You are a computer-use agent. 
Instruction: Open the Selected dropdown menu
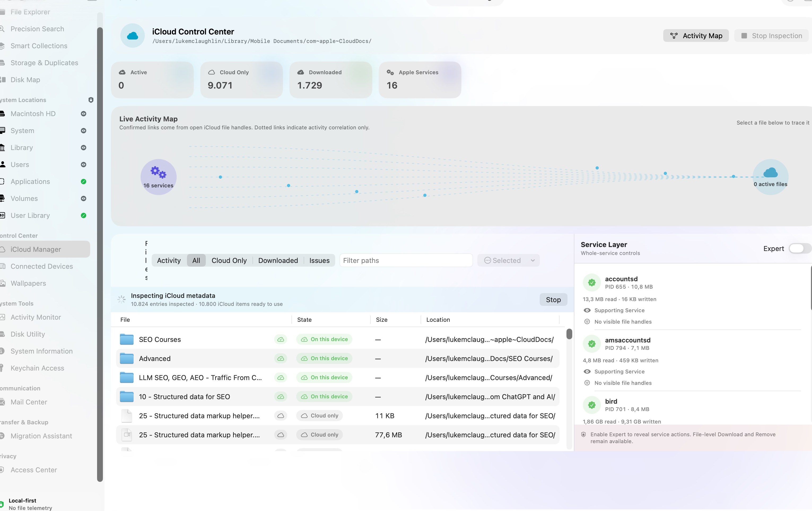509,260
